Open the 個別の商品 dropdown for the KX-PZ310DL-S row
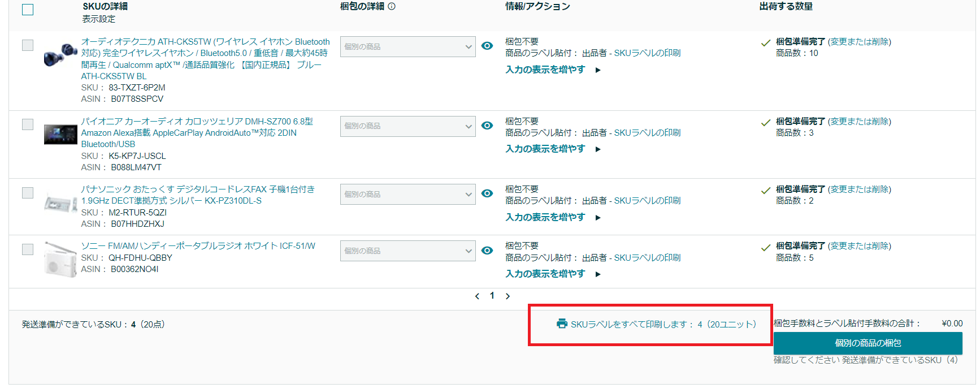 408,195
